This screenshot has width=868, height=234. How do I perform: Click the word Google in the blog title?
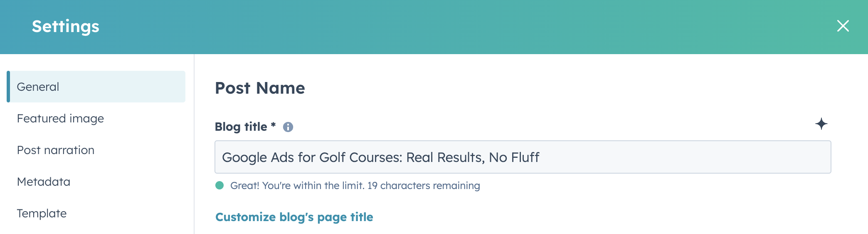pyautogui.click(x=244, y=157)
